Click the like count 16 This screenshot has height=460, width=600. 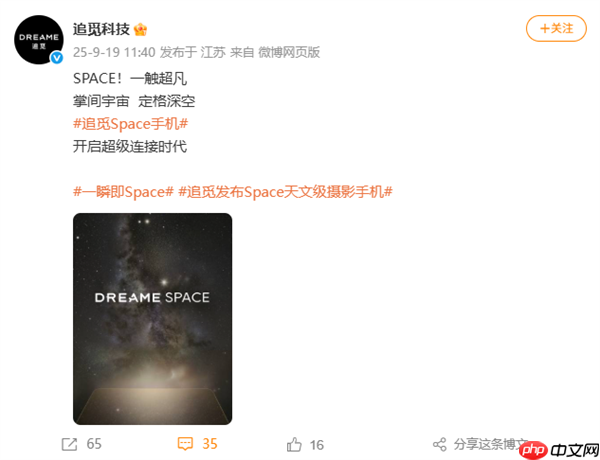tap(316, 445)
